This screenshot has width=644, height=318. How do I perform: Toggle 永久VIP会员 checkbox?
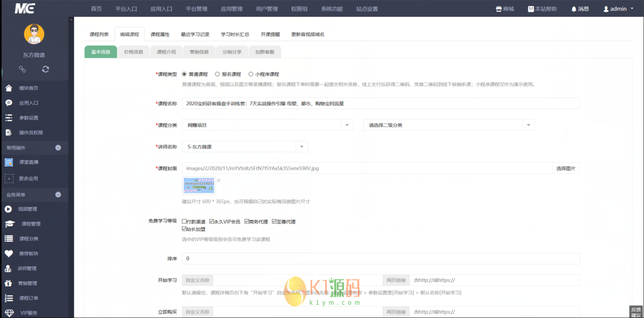click(x=211, y=221)
